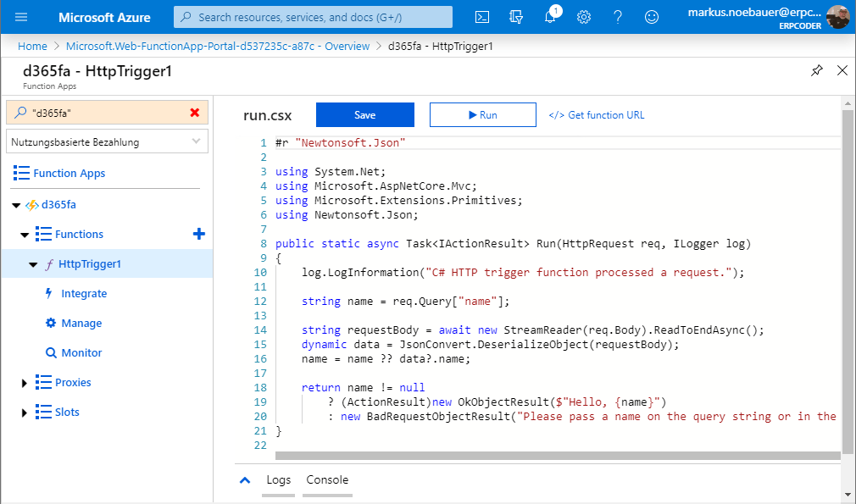Viewport: 856px width, 504px height.
Task: Open help via the question mark icon
Action: pos(618,17)
